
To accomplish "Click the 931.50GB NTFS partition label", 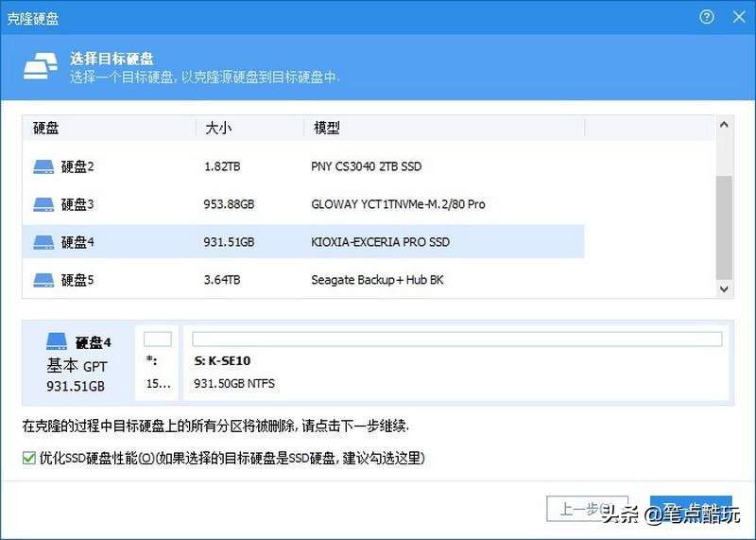I will (233, 384).
